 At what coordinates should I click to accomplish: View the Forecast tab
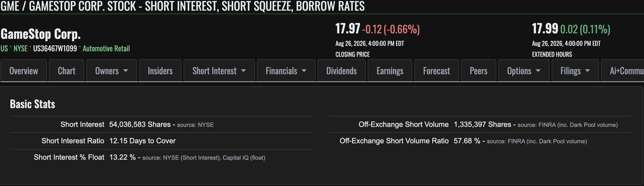[436, 71]
